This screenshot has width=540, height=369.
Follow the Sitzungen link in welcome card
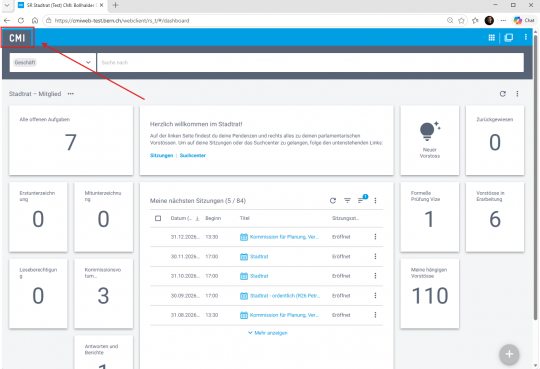tap(161, 155)
